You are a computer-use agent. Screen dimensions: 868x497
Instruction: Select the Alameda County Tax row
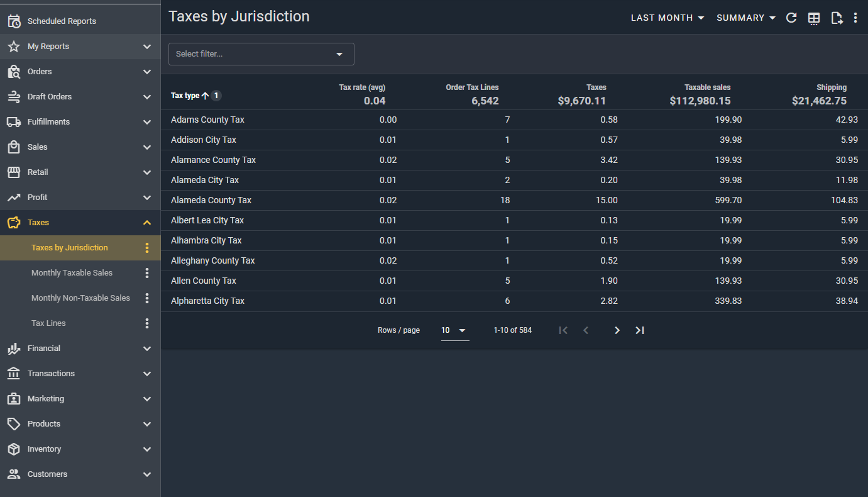coord(211,200)
